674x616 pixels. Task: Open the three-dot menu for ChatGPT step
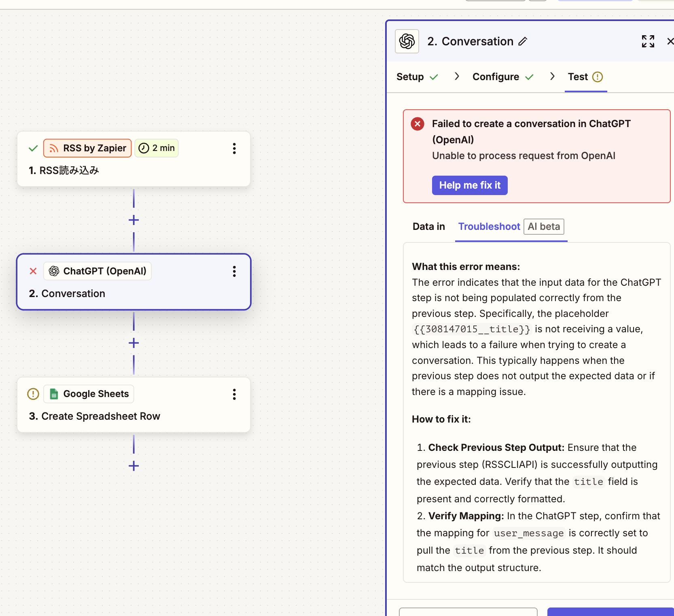[234, 272]
